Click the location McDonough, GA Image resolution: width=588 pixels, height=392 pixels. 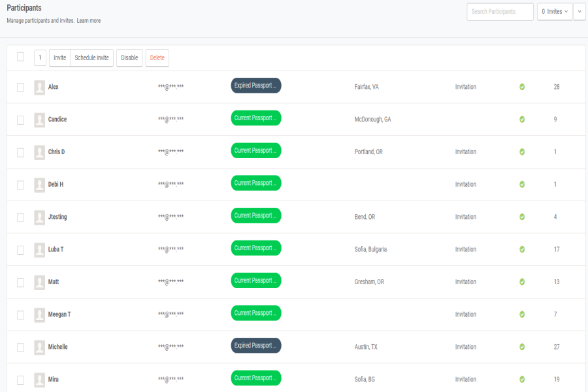click(x=373, y=120)
